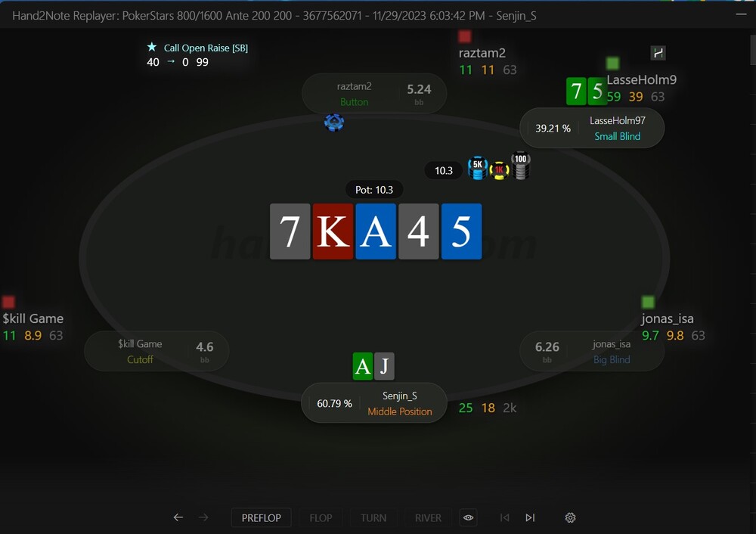
Task: Jump to the first action of the hand
Action: coord(505,517)
